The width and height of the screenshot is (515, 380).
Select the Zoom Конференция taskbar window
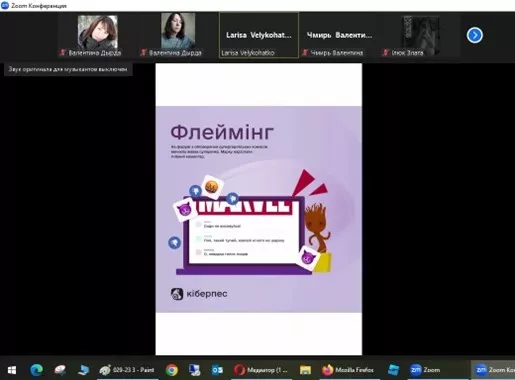pyautogui.click(x=494, y=370)
